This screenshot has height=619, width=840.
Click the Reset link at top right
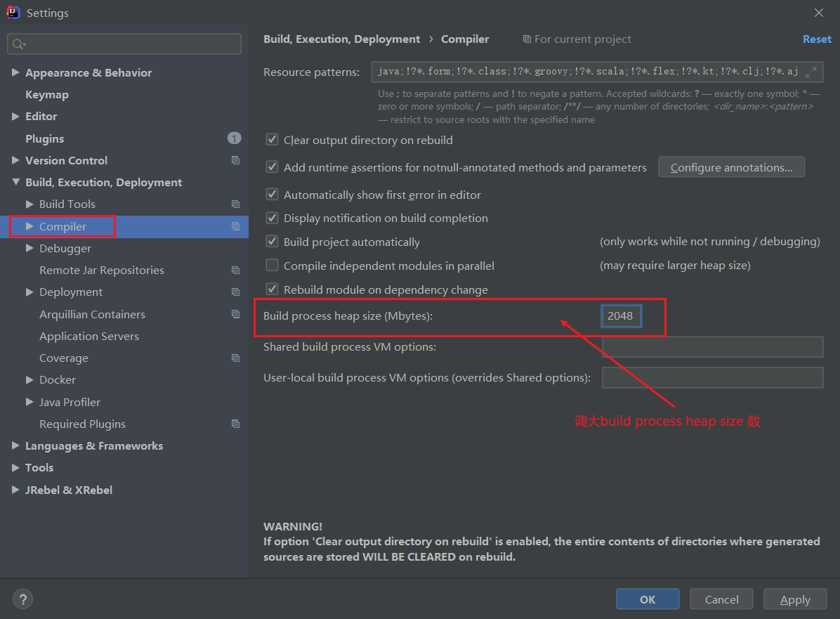[816, 39]
